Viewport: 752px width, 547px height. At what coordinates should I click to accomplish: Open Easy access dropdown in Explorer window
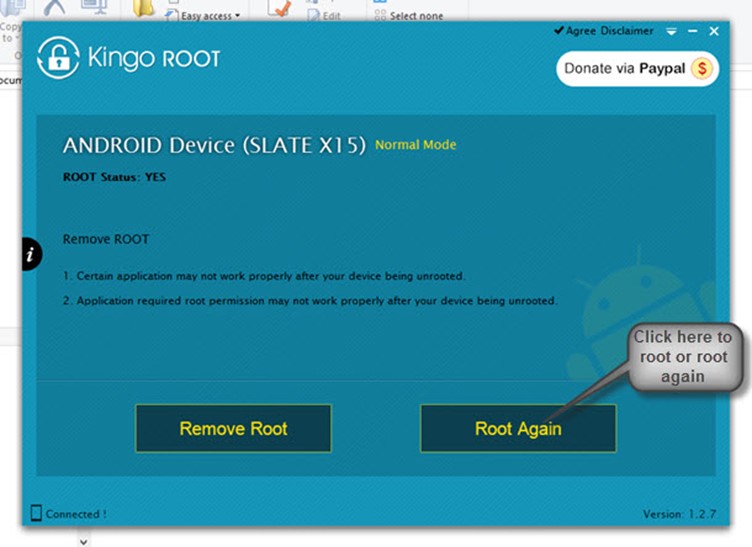click(203, 16)
